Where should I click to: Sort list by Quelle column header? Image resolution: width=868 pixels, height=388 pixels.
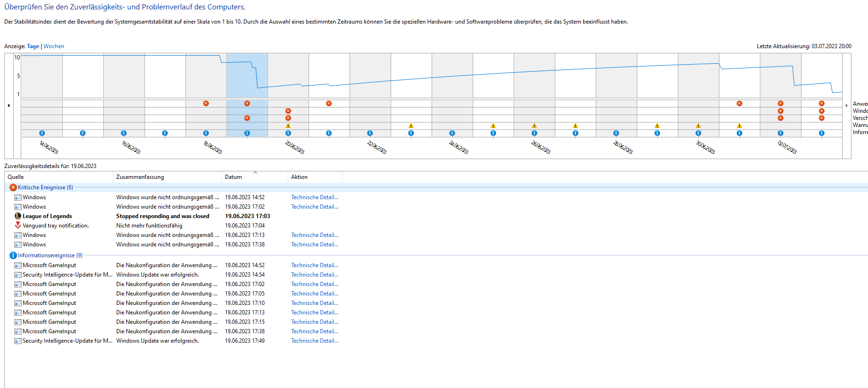(59, 177)
